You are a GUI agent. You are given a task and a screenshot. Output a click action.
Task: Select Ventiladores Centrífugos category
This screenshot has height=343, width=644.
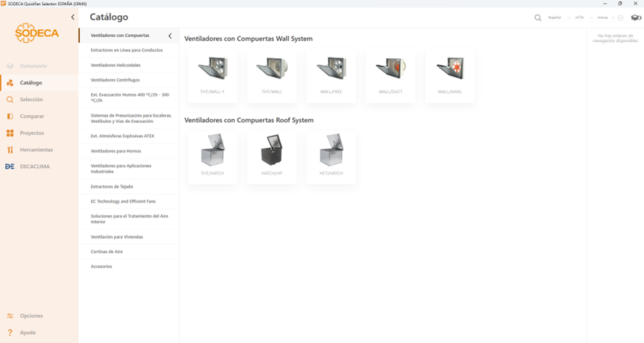[129, 80]
